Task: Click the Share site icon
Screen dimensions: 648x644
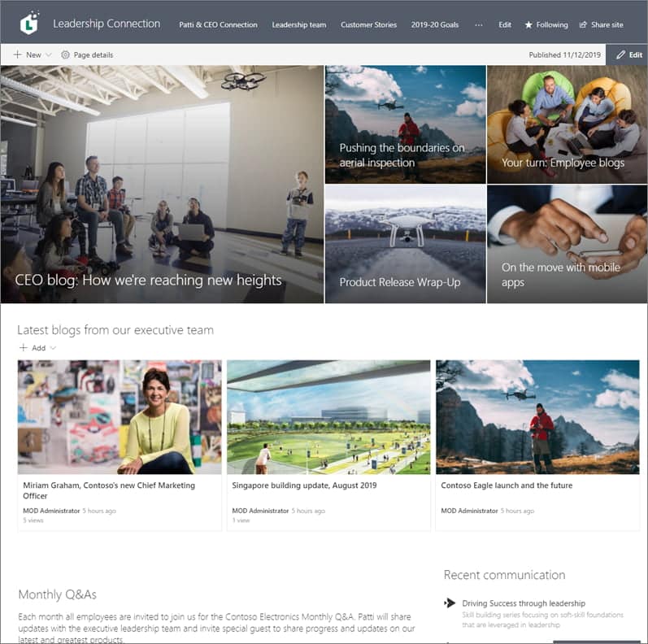Action: click(583, 25)
